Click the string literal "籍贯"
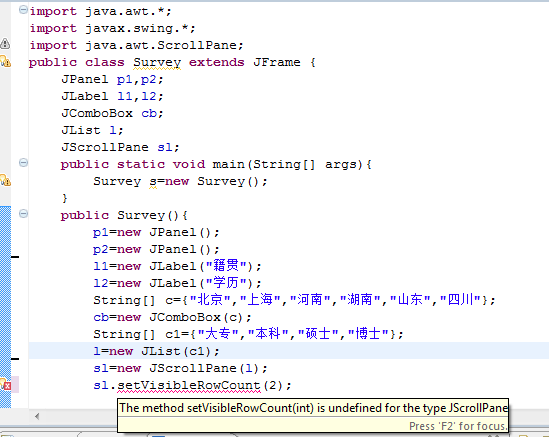This screenshot has height=437, width=549. 226,266
